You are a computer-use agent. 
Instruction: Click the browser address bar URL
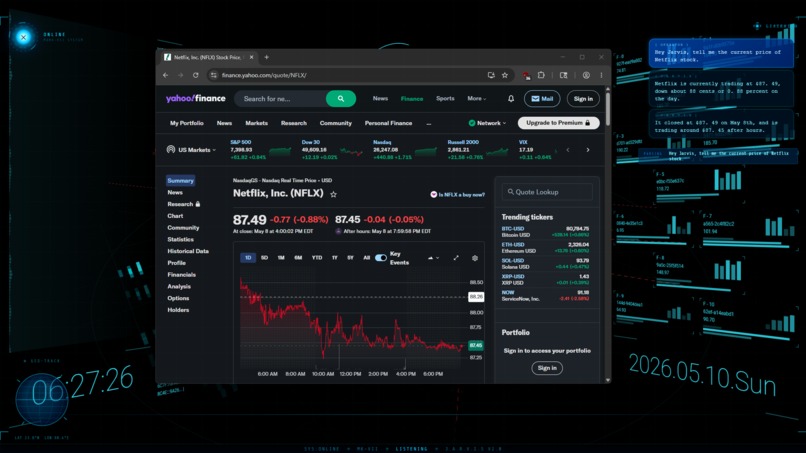click(x=264, y=75)
